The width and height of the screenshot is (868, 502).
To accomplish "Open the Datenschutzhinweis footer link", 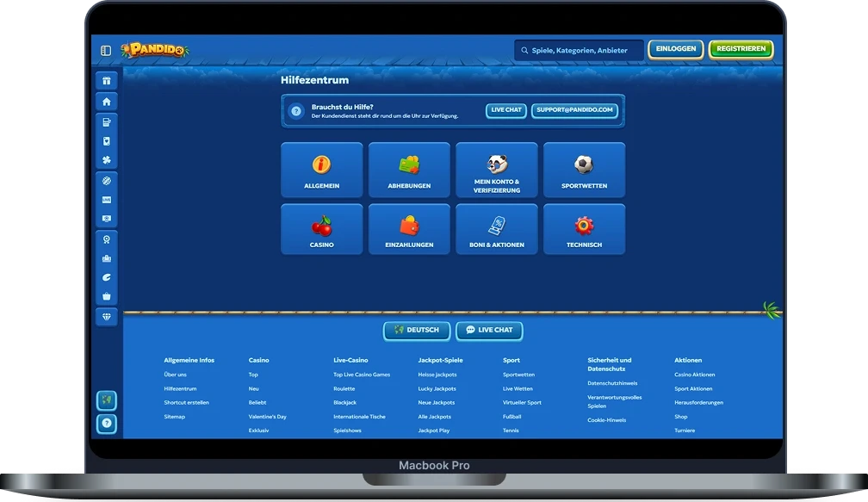I will click(612, 383).
